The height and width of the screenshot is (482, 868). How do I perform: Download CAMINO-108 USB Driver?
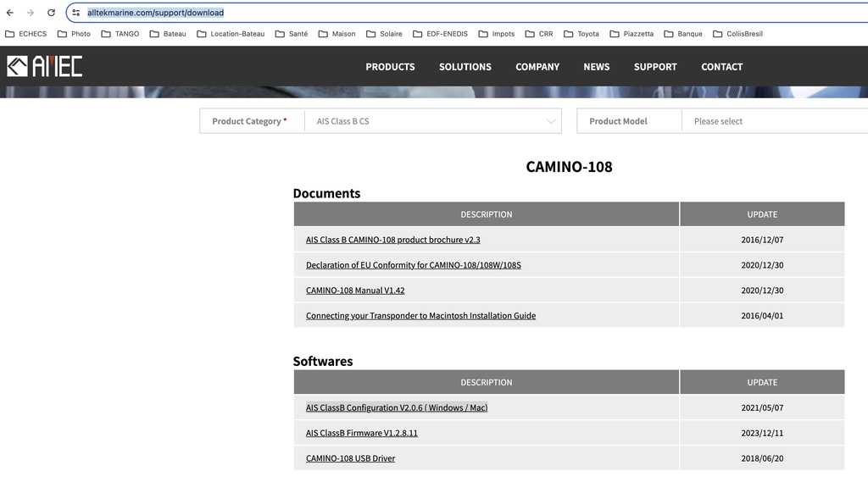(x=350, y=458)
